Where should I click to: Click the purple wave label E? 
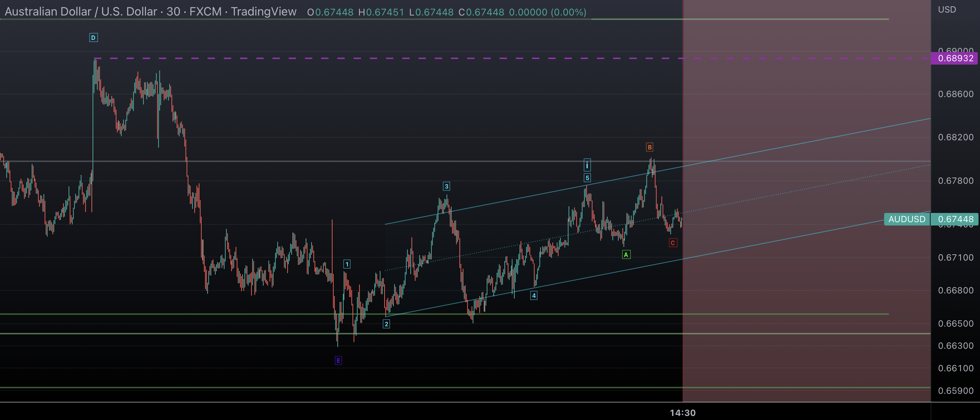(x=338, y=361)
